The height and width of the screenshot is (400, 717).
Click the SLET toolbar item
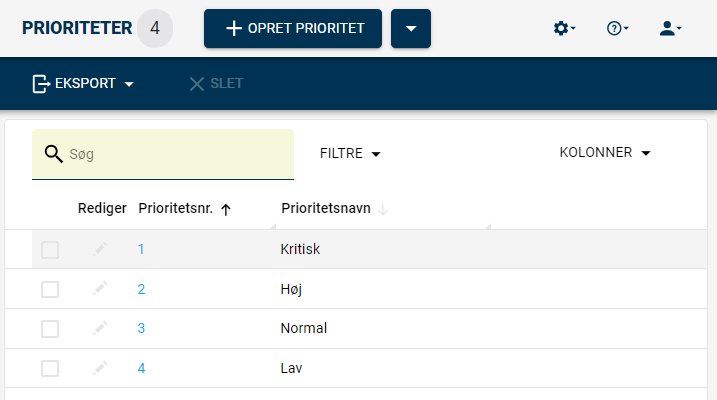[216, 84]
